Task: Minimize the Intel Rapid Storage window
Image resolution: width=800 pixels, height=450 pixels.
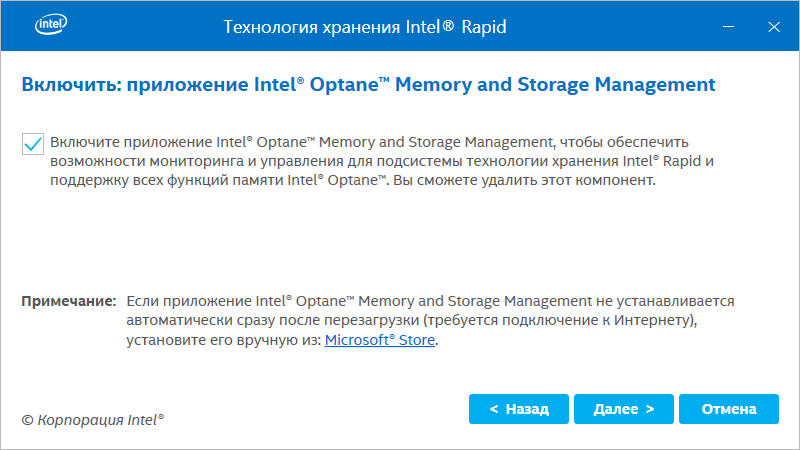Action: 726,25
